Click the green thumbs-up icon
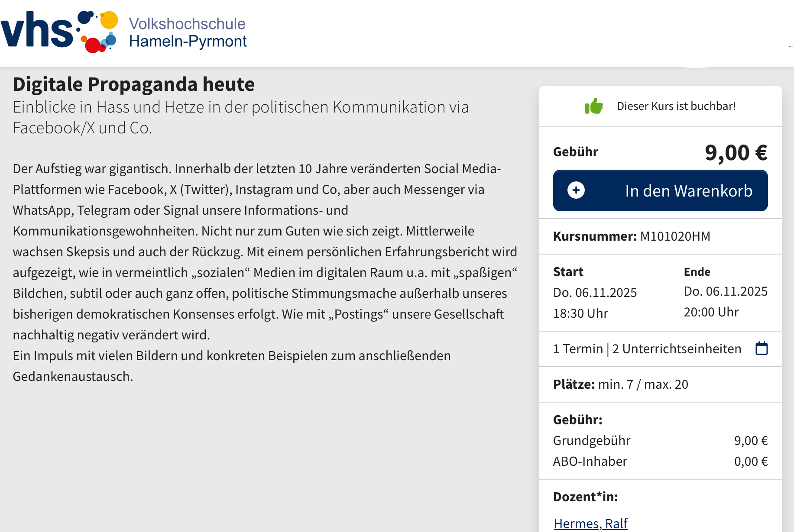The width and height of the screenshot is (794, 532). point(593,106)
